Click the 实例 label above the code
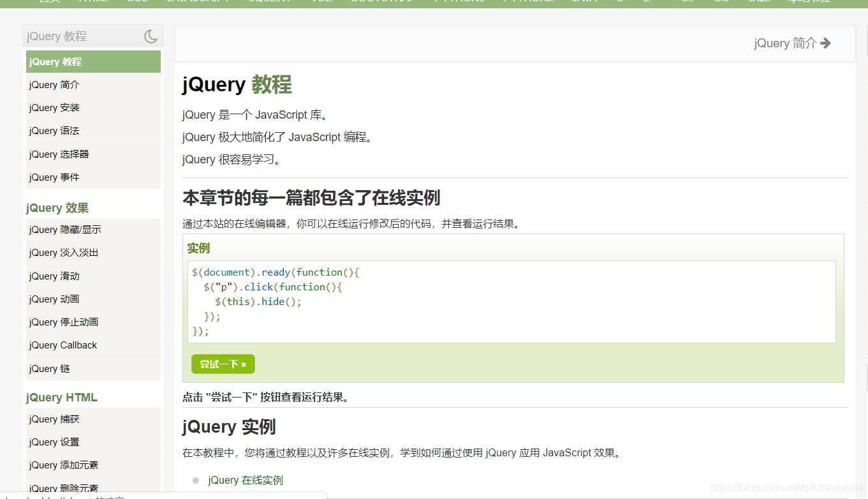Screen dimensions: 868x499 pyautogui.click(x=198, y=248)
